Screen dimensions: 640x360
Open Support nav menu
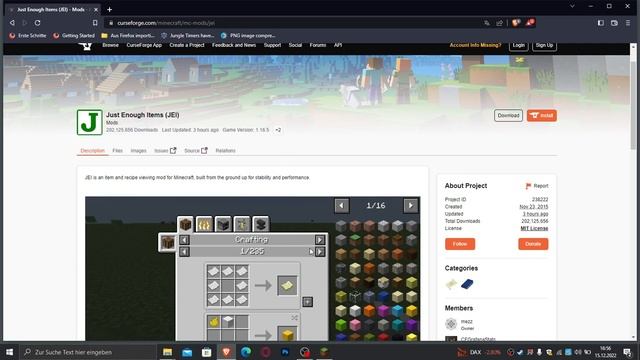tap(272, 45)
